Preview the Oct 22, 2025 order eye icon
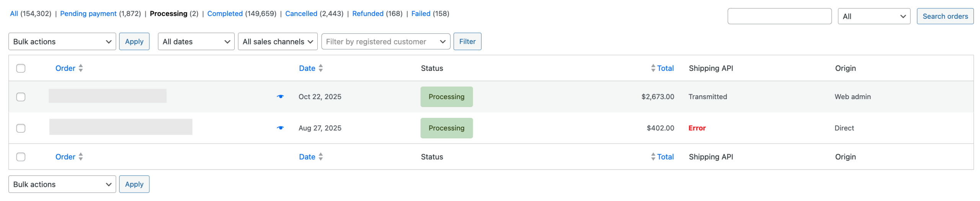The height and width of the screenshot is (201, 980). click(280, 96)
